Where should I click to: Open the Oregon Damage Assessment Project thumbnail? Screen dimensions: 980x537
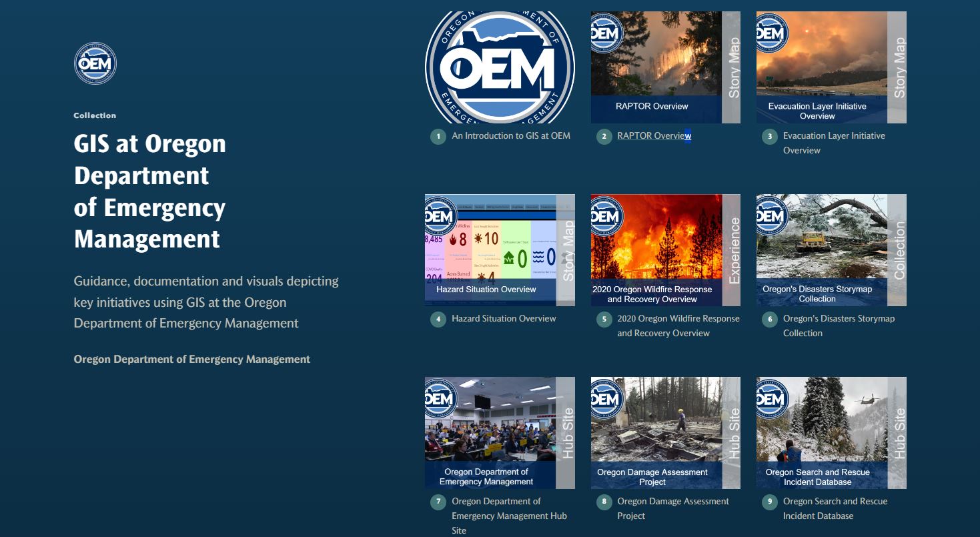[665, 432]
